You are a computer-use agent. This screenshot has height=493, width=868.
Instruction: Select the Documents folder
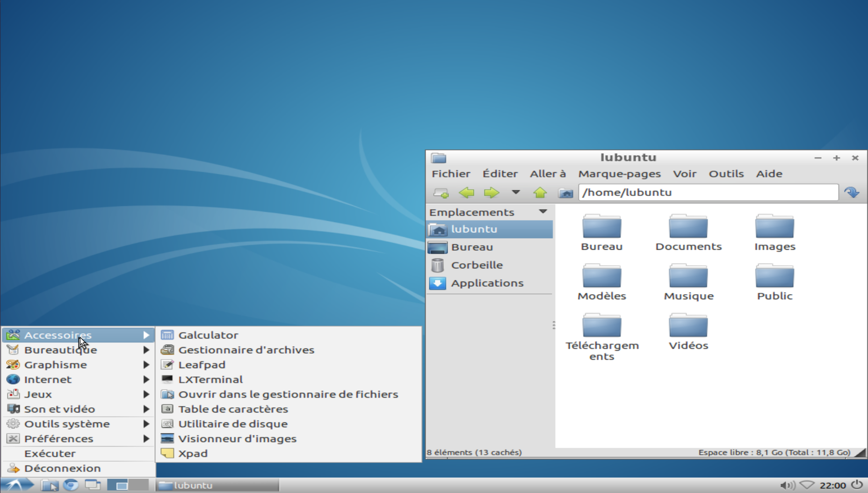point(688,232)
